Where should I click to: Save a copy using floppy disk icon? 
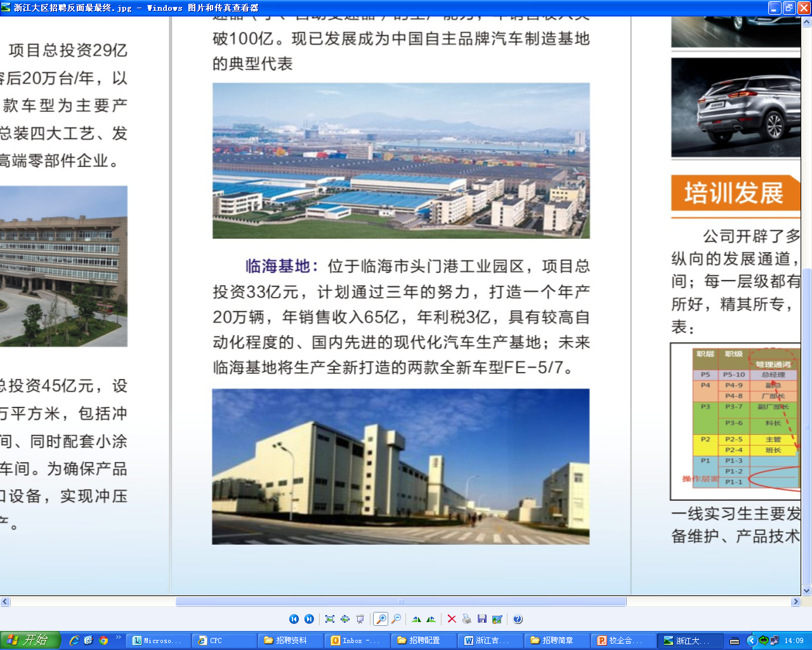point(482,619)
